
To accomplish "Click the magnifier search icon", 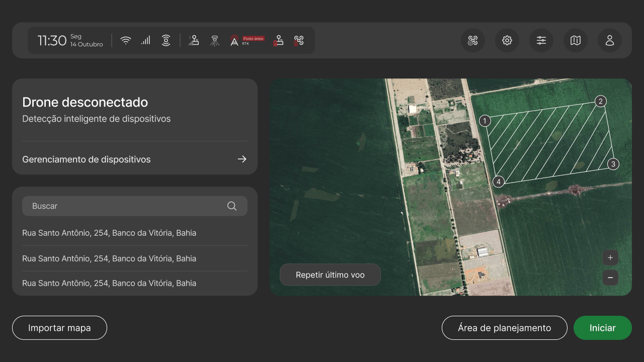I will click(232, 206).
